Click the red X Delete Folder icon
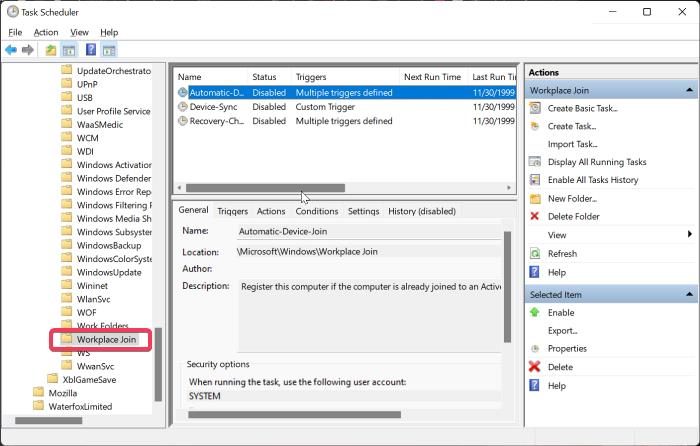Image resolution: width=700 pixels, height=446 pixels. pyautogui.click(x=534, y=217)
